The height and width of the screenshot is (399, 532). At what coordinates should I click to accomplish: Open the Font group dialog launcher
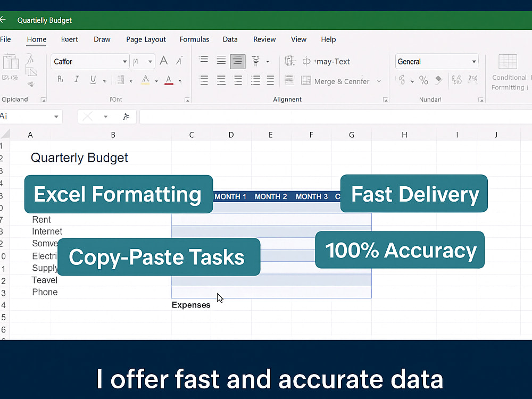coord(187,100)
